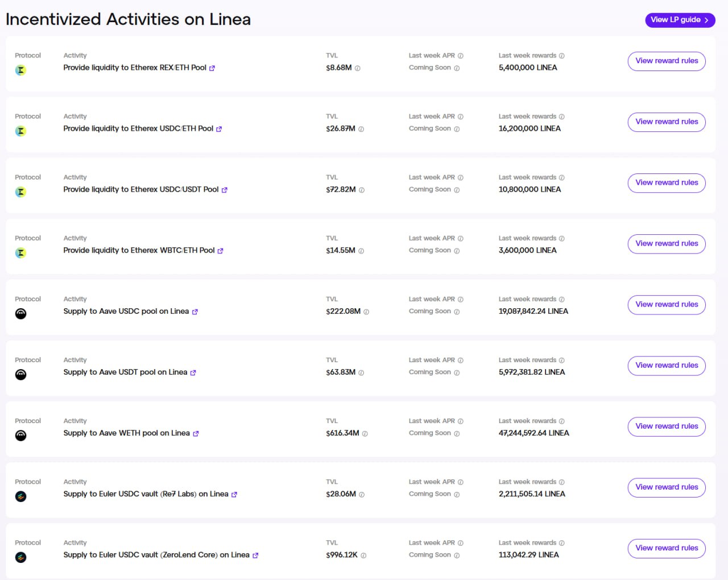
Task: View reward rules for Etherex USDC/USDT Pool
Action: tap(667, 183)
